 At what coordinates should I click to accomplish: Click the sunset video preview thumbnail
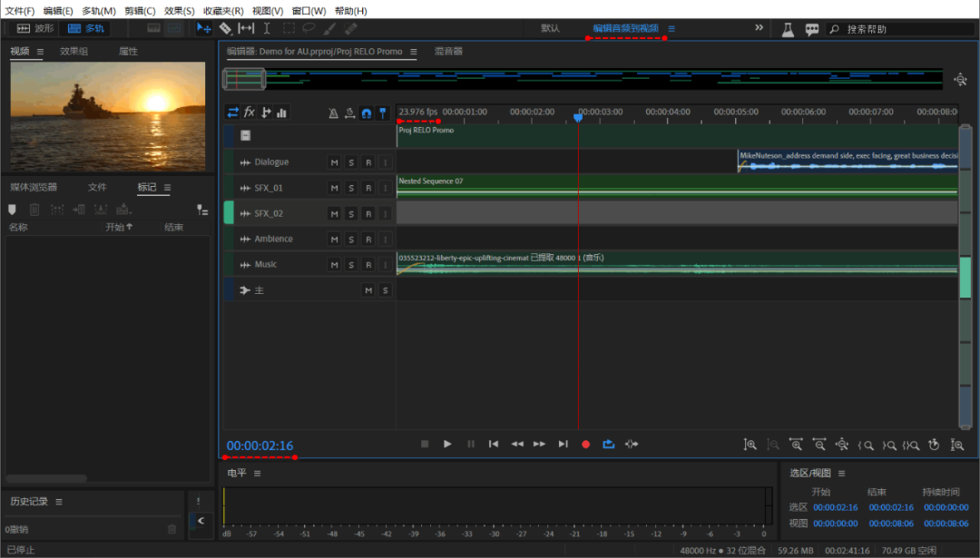pyautogui.click(x=107, y=116)
